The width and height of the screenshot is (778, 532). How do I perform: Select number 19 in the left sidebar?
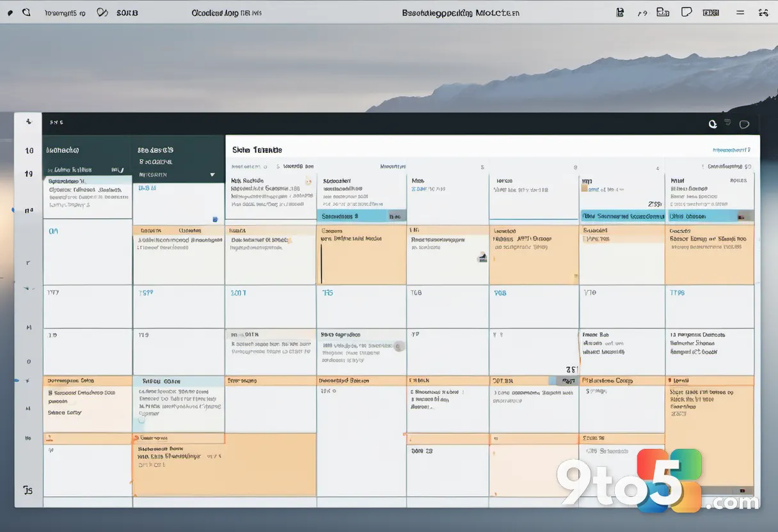(29, 174)
